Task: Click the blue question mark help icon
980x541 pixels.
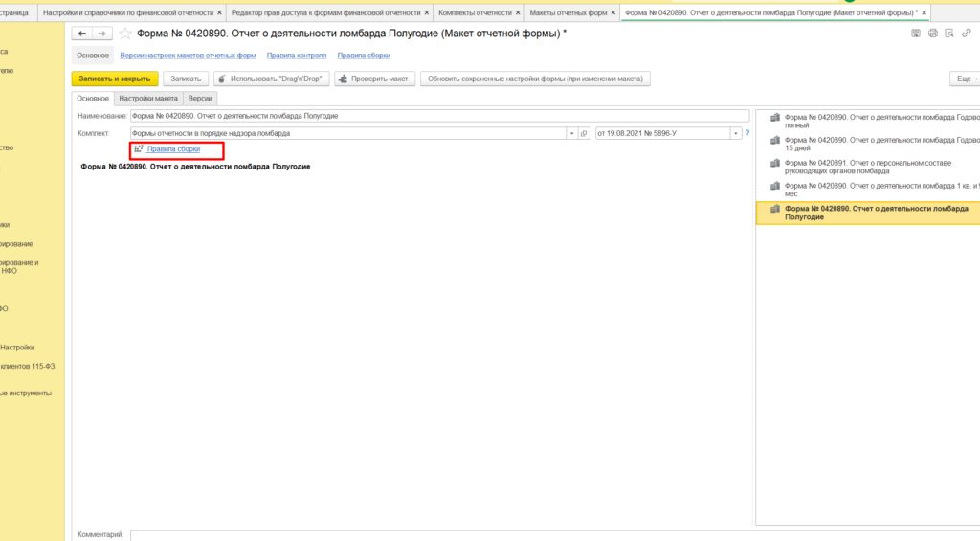Action: click(746, 133)
